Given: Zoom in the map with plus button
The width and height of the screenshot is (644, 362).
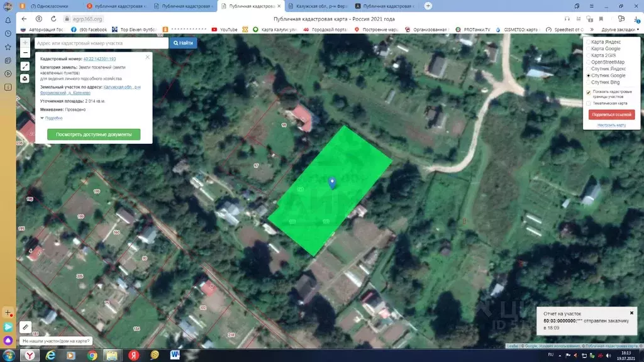Looking at the screenshot, I should click(25, 43).
